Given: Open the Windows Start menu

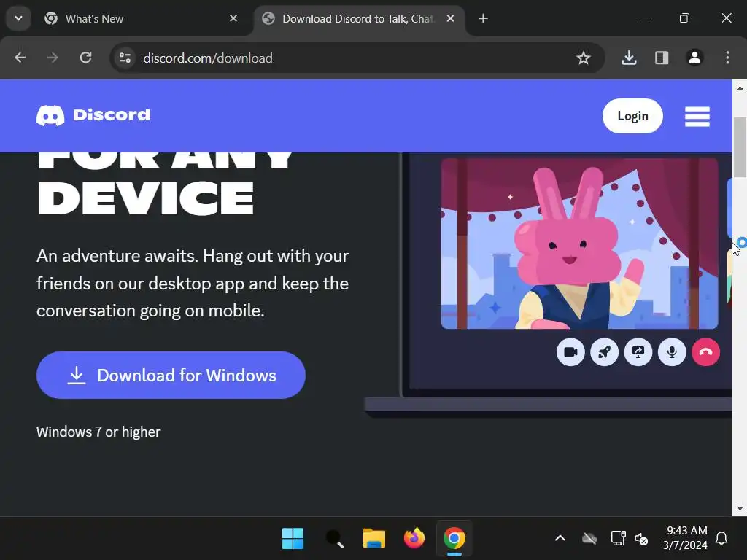Looking at the screenshot, I should click(293, 539).
